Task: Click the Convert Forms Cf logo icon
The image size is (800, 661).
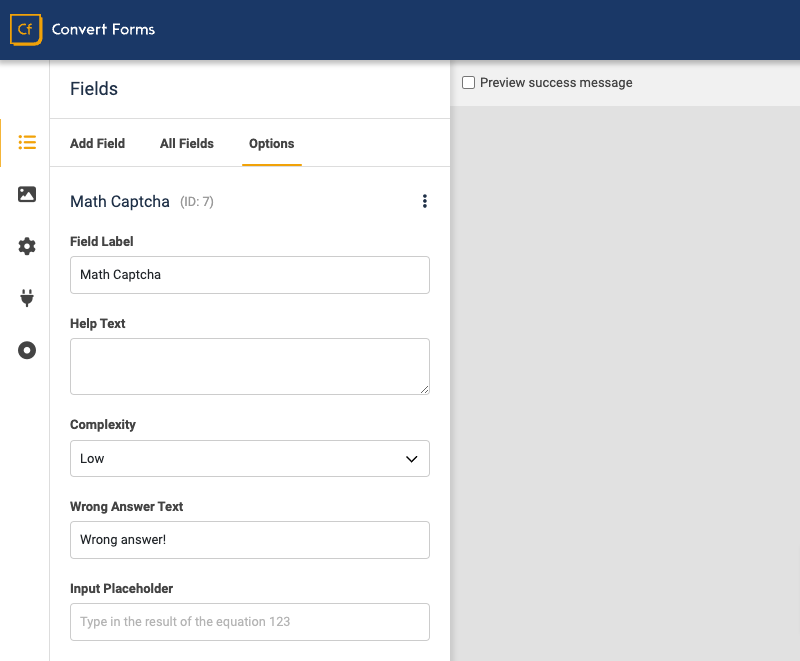Action: pyautogui.click(x=26, y=30)
